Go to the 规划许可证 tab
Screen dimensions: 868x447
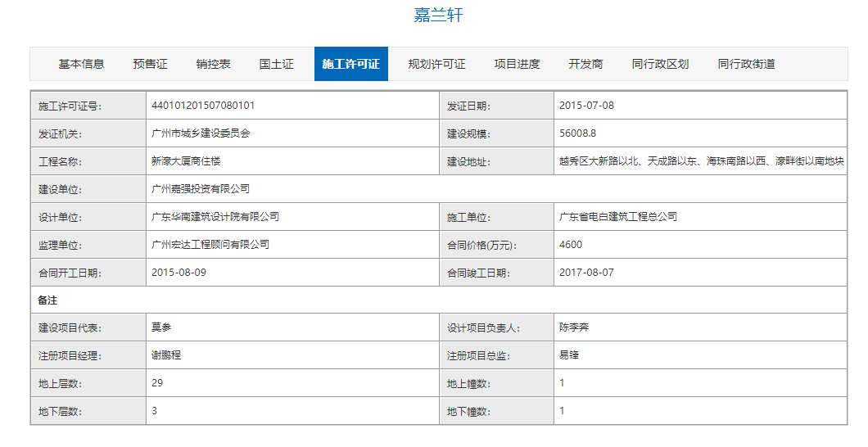436,64
